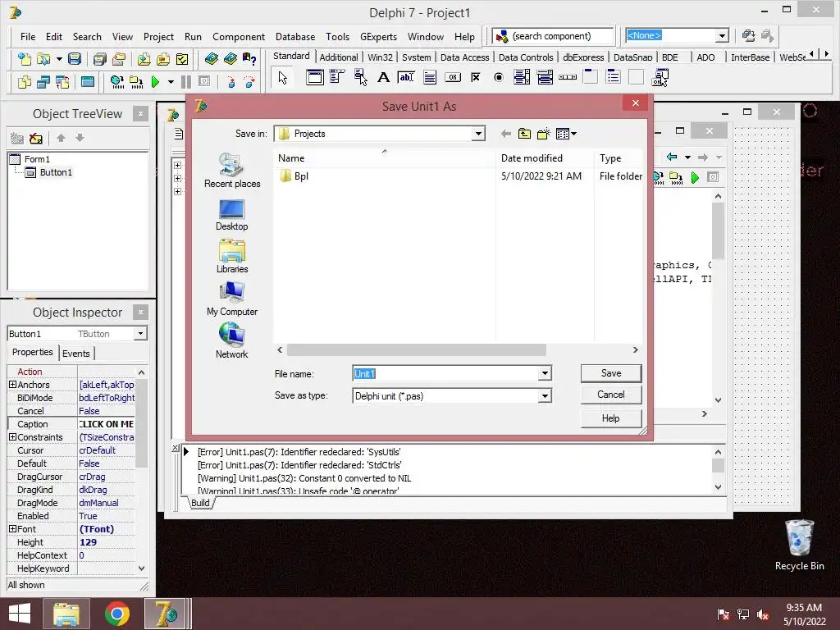
Task: Switch to the Data Access palette tab
Action: point(464,57)
